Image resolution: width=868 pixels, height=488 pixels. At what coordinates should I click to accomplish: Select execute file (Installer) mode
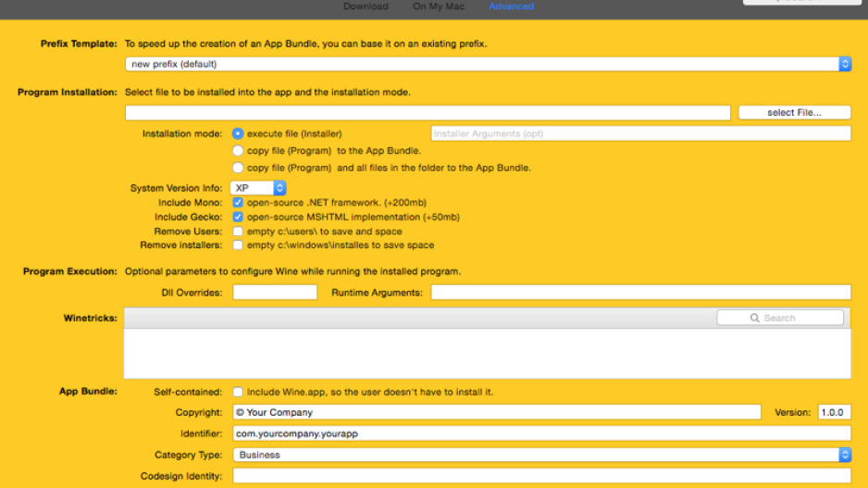(x=239, y=133)
